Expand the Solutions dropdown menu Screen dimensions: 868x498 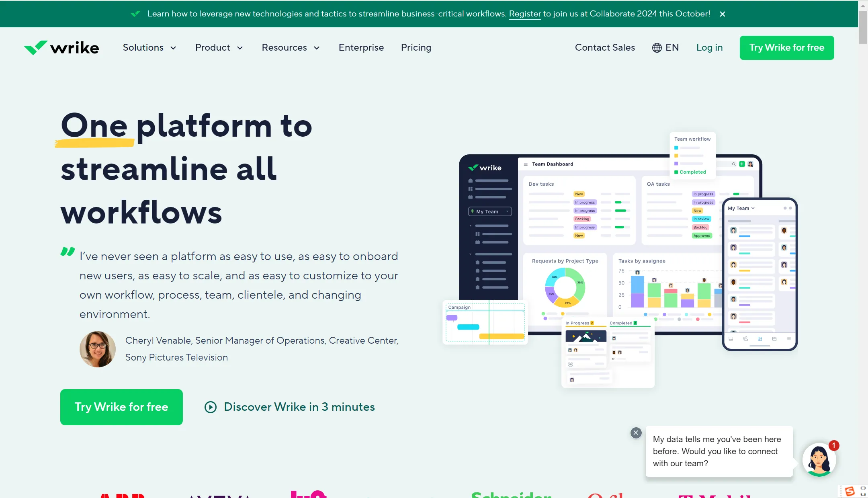[x=149, y=48]
